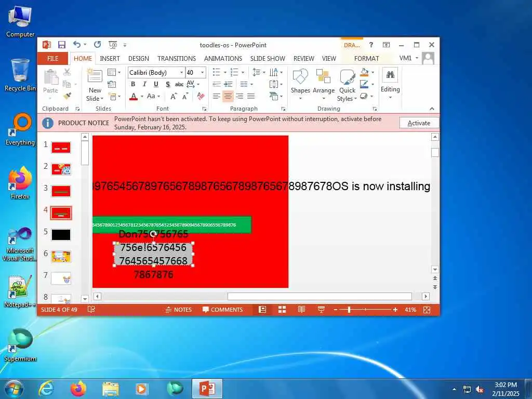Click the Cut scissors icon

(67, 72)
